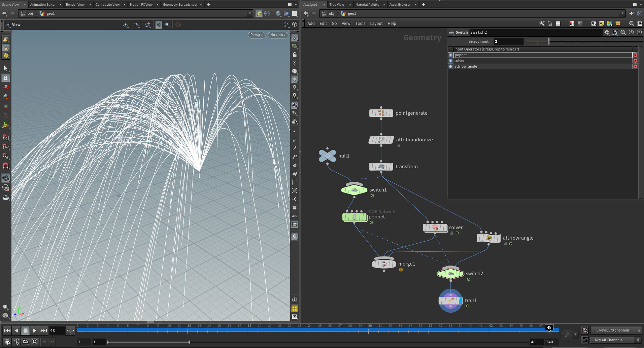The image size is (644, 348).
Task: Click the Select Input value field
Action: 509,41
